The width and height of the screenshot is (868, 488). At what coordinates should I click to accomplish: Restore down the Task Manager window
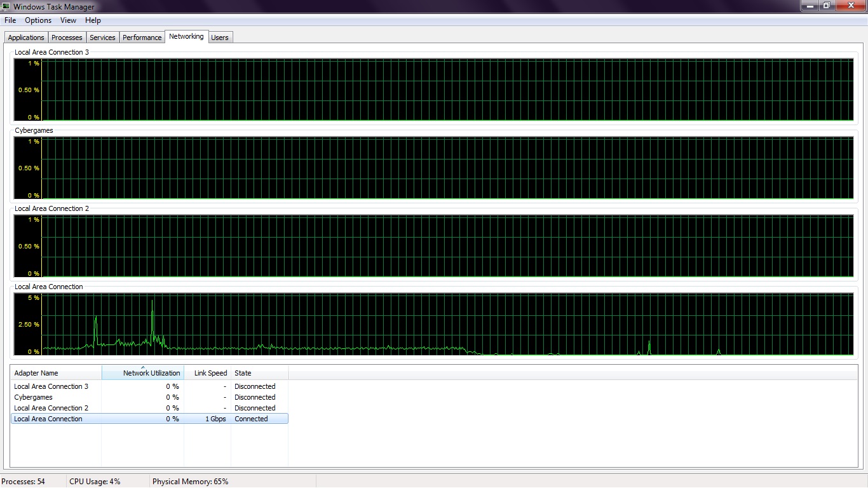(x=826, y=6)
